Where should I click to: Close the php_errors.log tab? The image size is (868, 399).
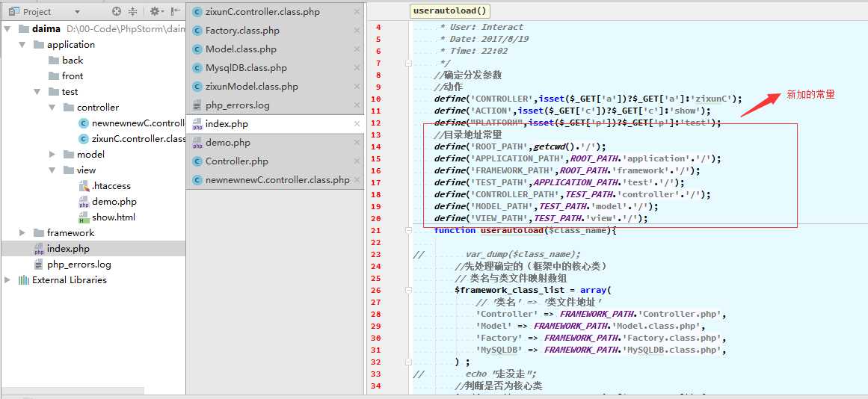coord(357,105)
